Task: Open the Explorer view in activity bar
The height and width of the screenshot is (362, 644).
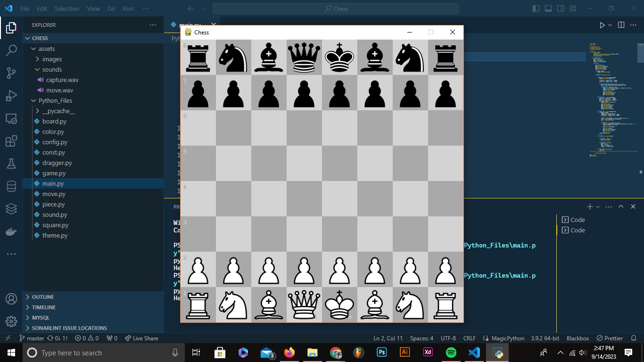Action: click(11, 28)
